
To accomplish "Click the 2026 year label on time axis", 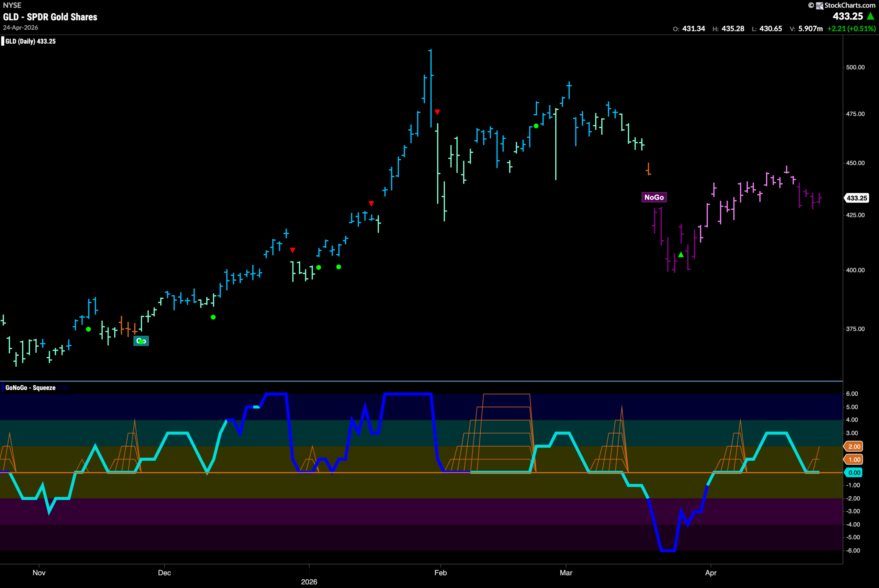I will [x=309, y=581].
